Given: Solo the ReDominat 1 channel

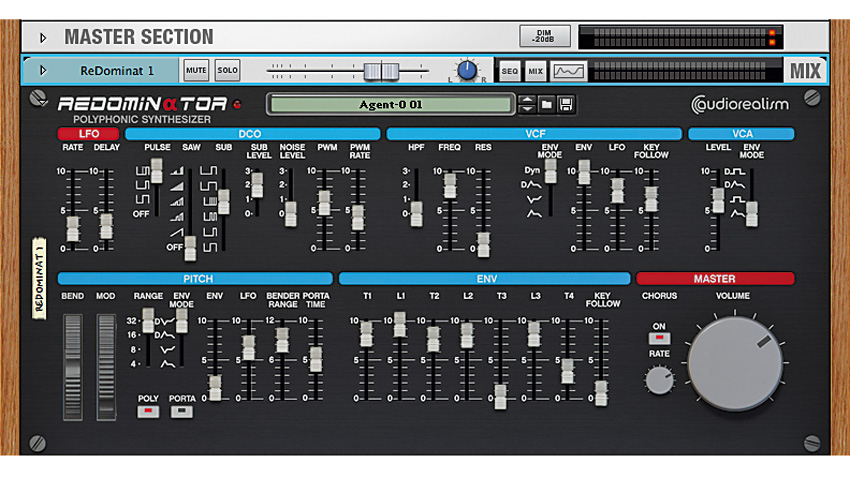Looking at the screenshot, I should coord(227,70).
